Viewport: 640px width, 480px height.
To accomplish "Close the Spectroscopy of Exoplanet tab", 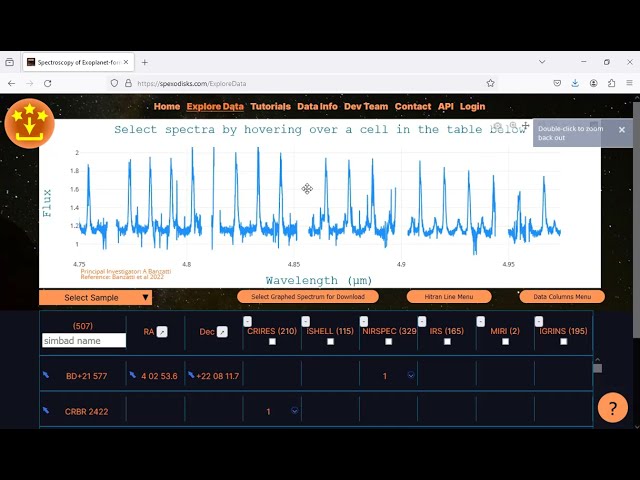I will 126,62.
